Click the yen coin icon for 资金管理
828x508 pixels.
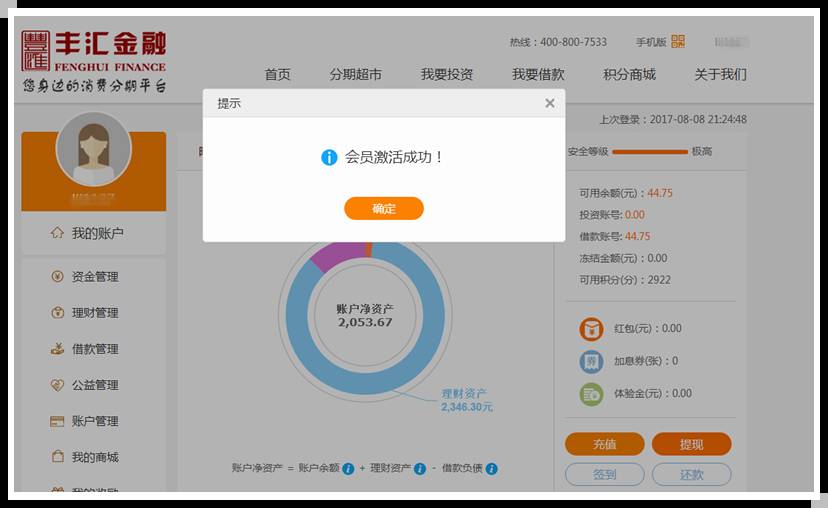[x=57, y=276]
